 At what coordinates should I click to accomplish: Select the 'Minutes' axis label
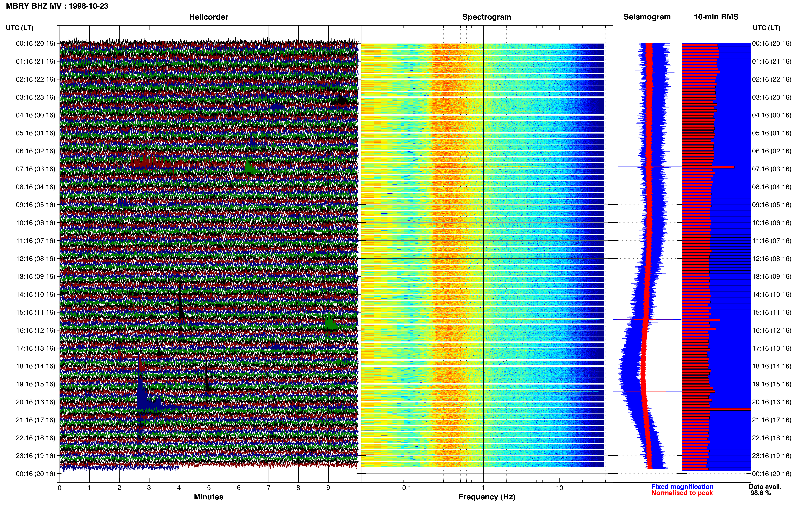(209, 497)
